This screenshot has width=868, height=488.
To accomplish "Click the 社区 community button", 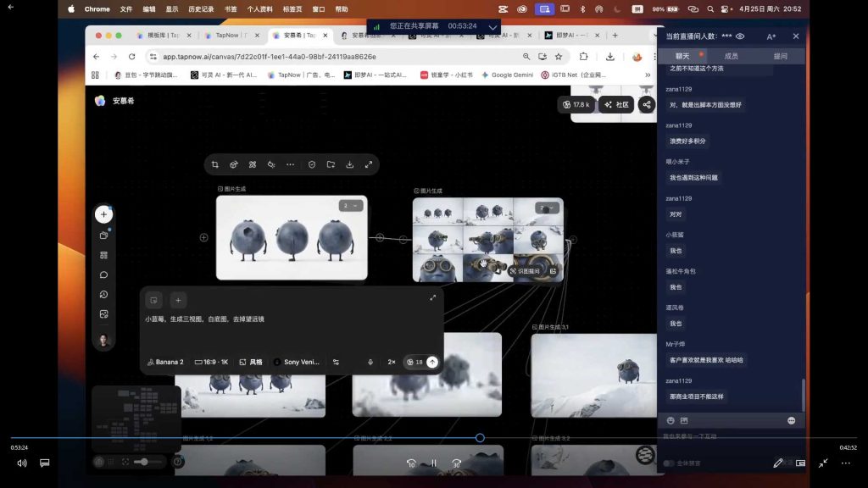I will (616, 104).
